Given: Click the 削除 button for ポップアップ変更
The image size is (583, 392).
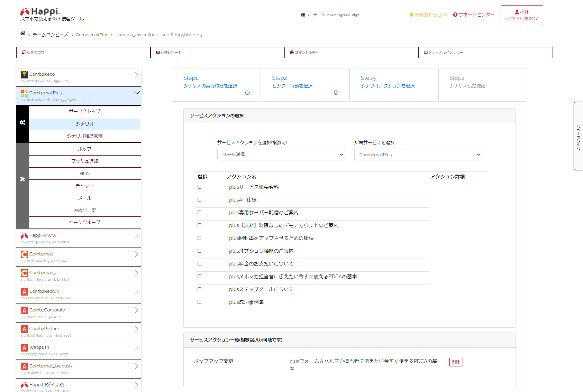Looking at the screenshot, I should 456,362.
